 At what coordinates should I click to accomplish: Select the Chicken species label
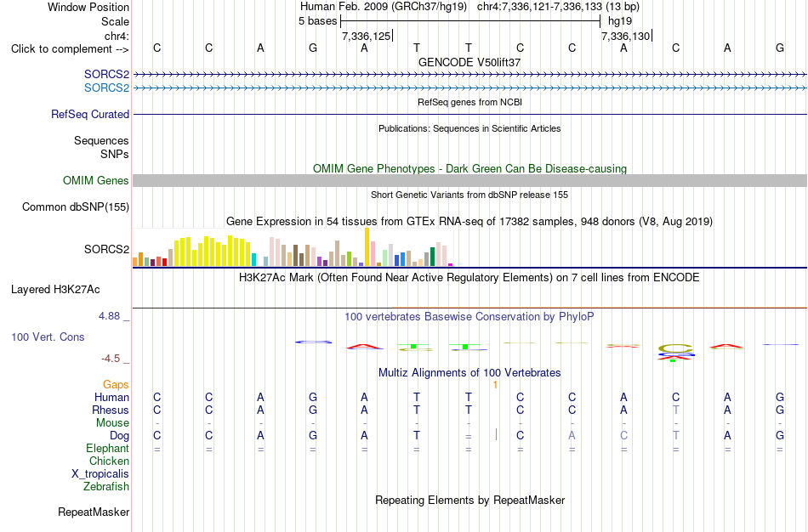[109, 461]
